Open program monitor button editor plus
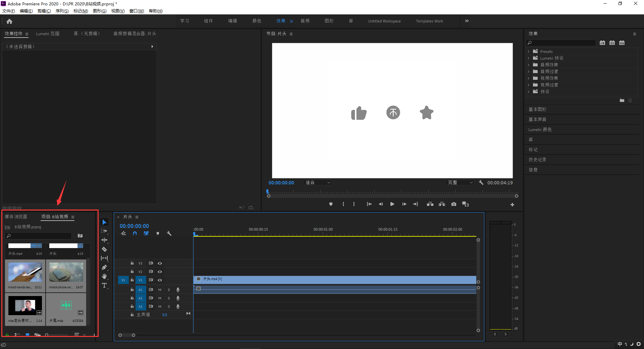Viewport: 644px width, 349px height. [x=512, y=205]
